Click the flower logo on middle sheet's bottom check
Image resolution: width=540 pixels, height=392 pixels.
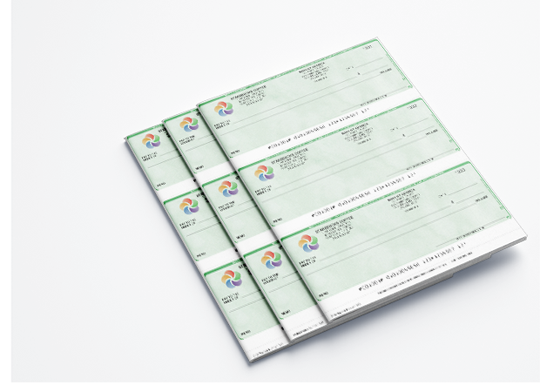(x=272, y=260)
